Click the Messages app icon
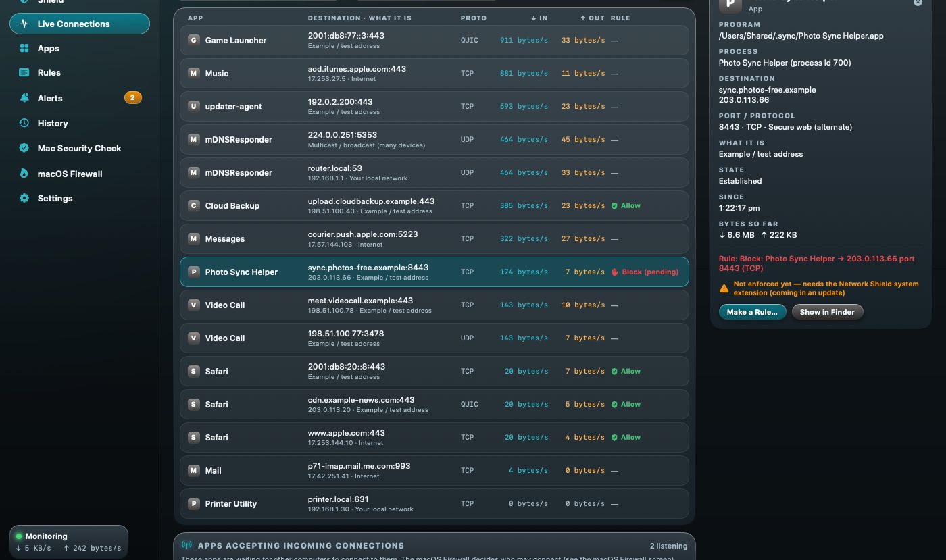 click(194, 238)
